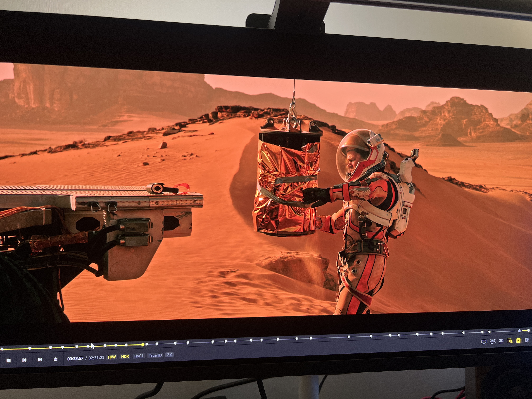Viewport: 532px width, 399px height.
Task: Click the total duration 02:31:21
Action: tap(96, 358)
